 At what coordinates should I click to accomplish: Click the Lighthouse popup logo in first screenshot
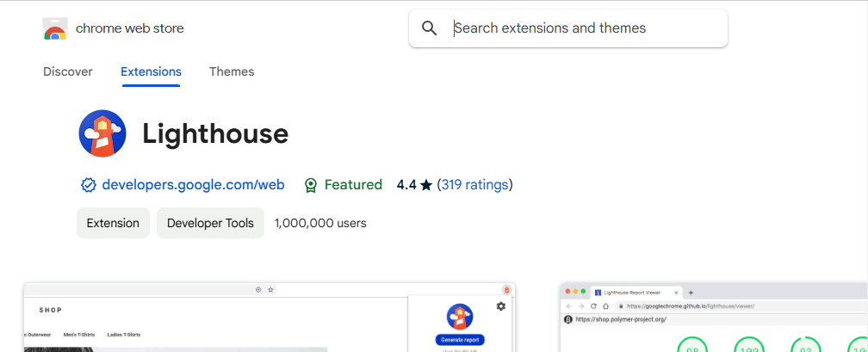pos(460,317)
